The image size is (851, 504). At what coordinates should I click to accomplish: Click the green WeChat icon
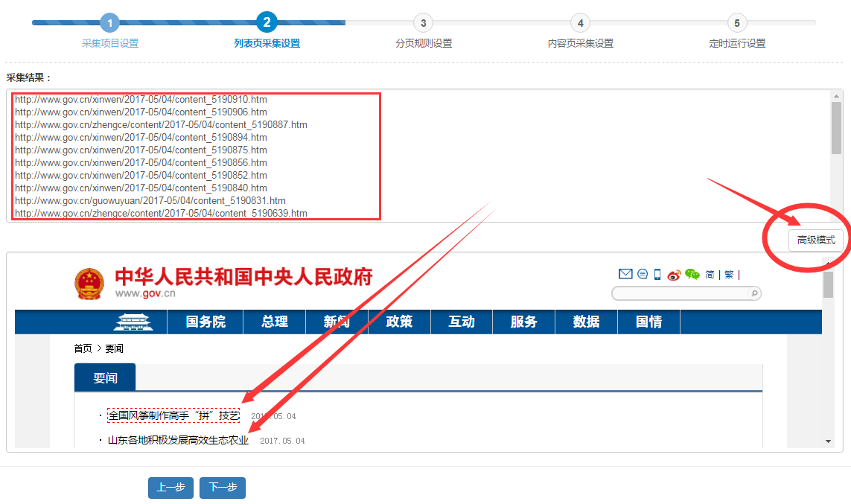[x=692, y=275]
